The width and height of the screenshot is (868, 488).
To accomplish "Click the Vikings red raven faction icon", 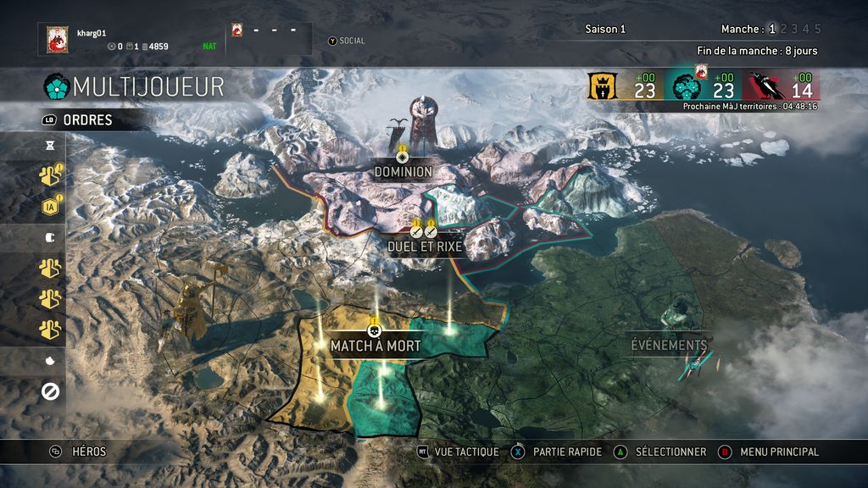I will pyautogui.click(x=766, y=87).
